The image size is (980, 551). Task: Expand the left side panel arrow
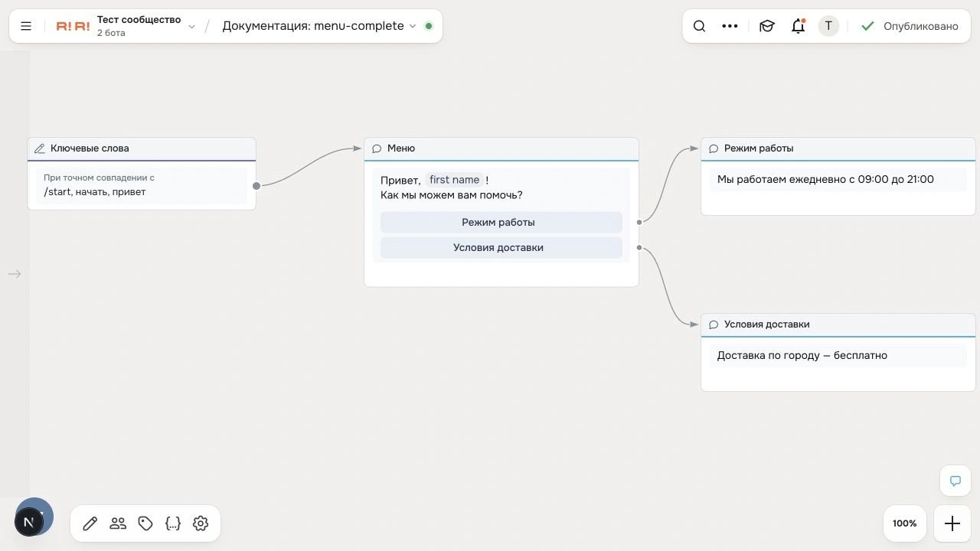click(x=15, y=274)
